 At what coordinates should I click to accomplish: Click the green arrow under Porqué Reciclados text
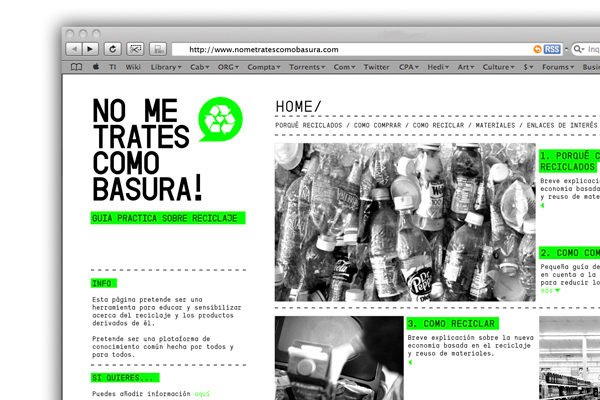click(542, 206)
